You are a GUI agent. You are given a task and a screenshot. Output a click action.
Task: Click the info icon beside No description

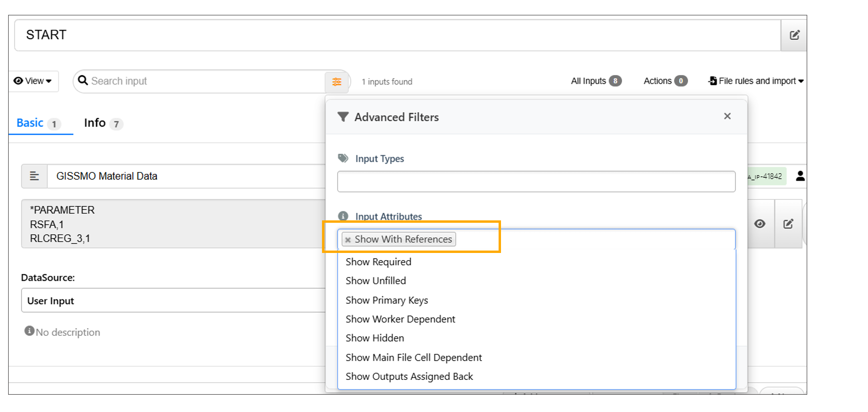pyautogui.click(x=29, y=331)
